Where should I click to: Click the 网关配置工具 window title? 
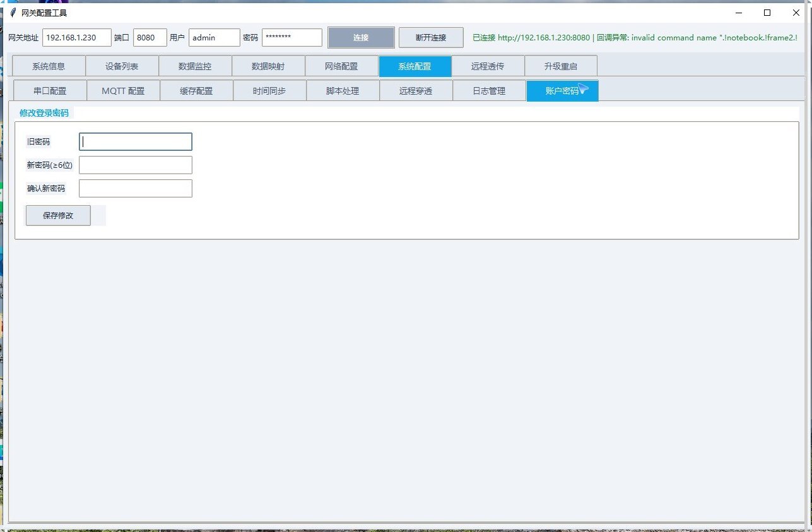(x=44, y=13)
